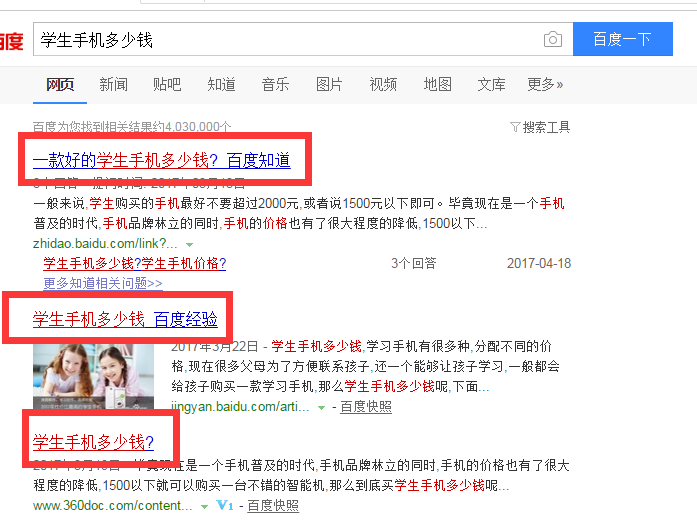
Task: Go to the 知道 tab
Action: pos(221,84)
